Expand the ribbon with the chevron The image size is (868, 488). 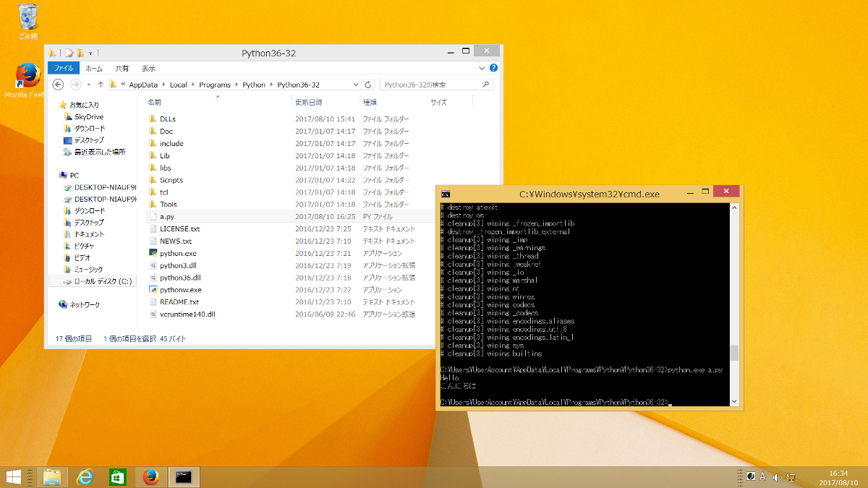point(483,68)
